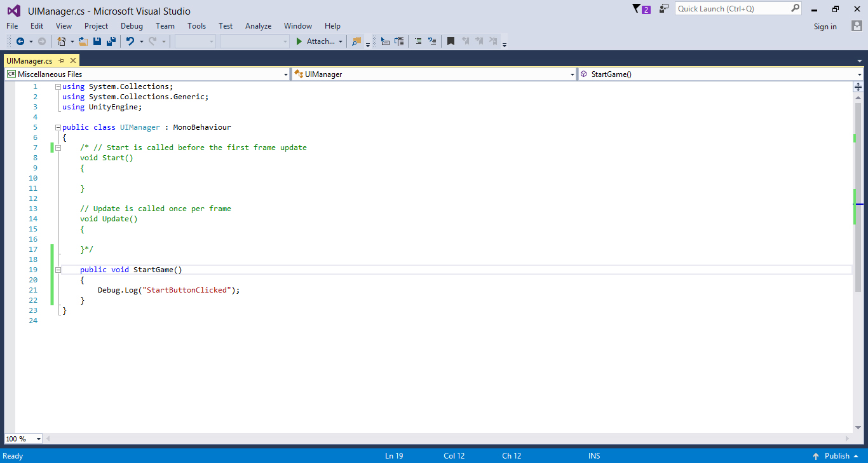Viewport: 868px width, 463px height.
Task: Open the Project menu
Action: click(96, 26)
